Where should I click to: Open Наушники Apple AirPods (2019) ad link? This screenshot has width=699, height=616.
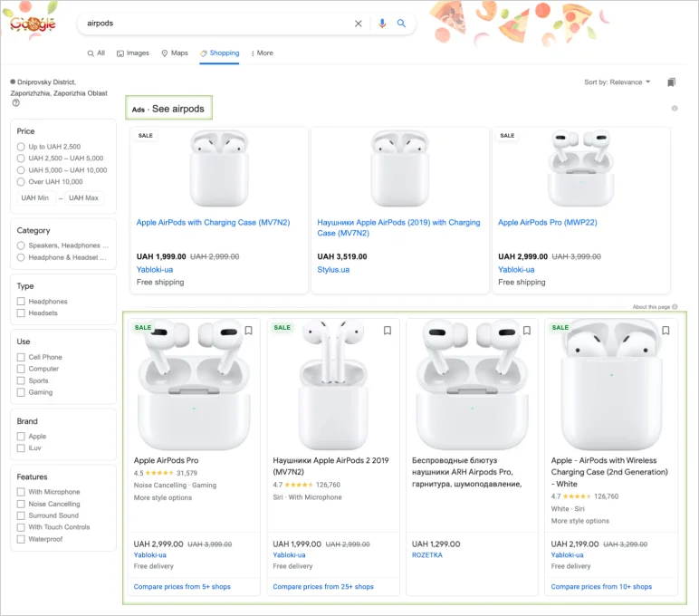398,228
